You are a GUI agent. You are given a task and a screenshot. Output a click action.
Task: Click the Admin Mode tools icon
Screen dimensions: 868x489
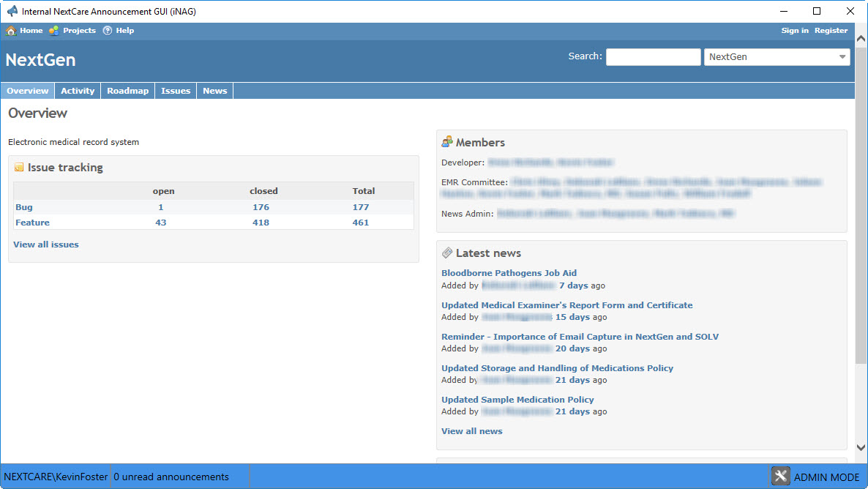point(780,477)
